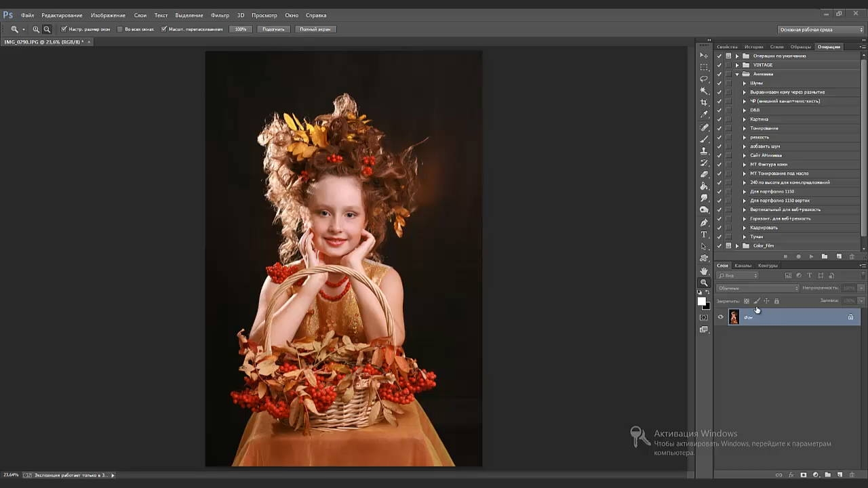Toggle checkmark for Туман action
The height and width of the screenshot is (488, 868).
tap(719, 237)
